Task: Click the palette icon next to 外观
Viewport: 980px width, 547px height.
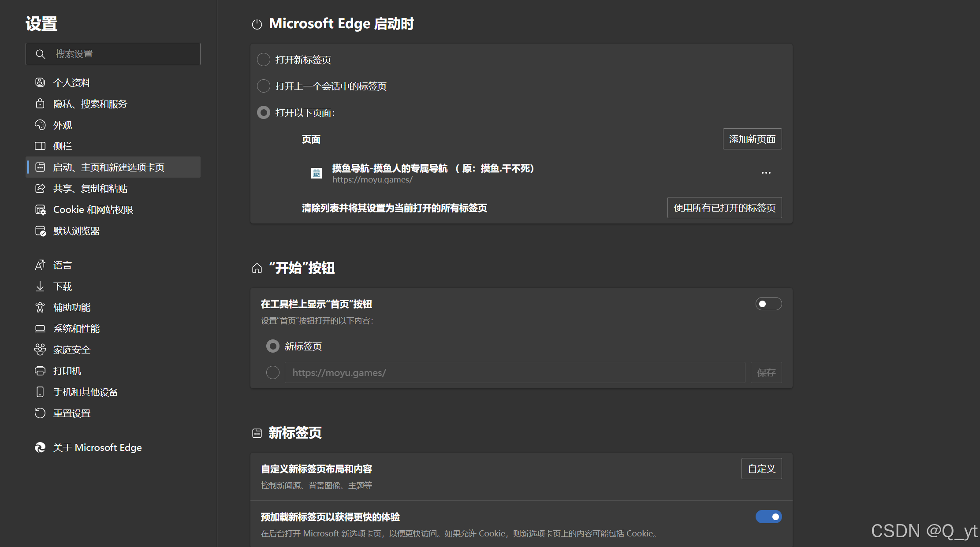Action: (x=40, y=125)
